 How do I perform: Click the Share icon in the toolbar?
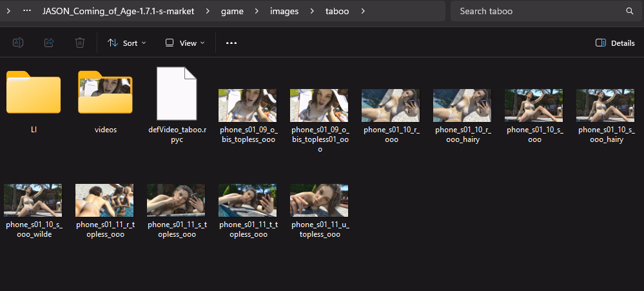tap(49, 43)
